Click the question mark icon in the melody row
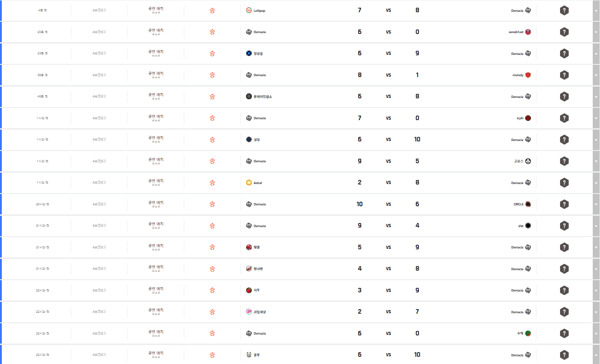 click(564, 75)
